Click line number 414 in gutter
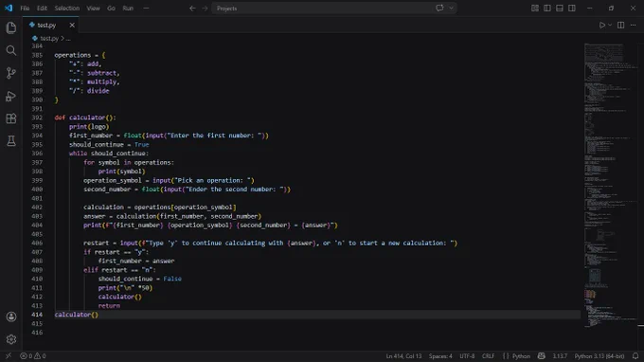Image resolution: width=644 pixels, height=362 pixels. pos(37,315)
